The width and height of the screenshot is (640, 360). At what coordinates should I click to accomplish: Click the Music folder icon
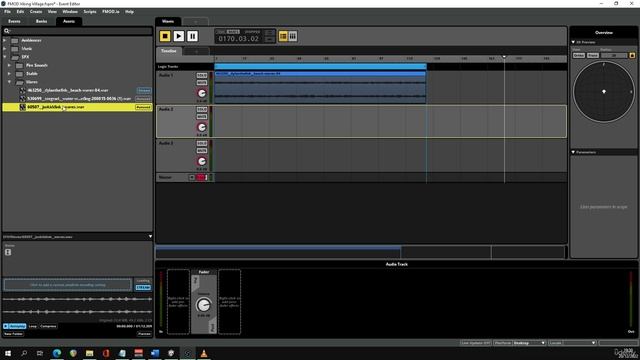(15, 49)
